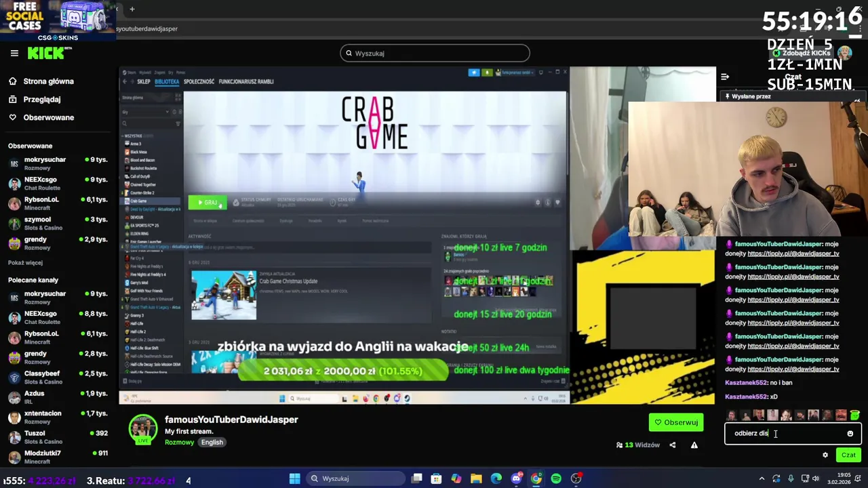Open Crab Game Christmas Update thumbnail
The width and height of the screenshot is (868, 488).
tap(224, 295)
